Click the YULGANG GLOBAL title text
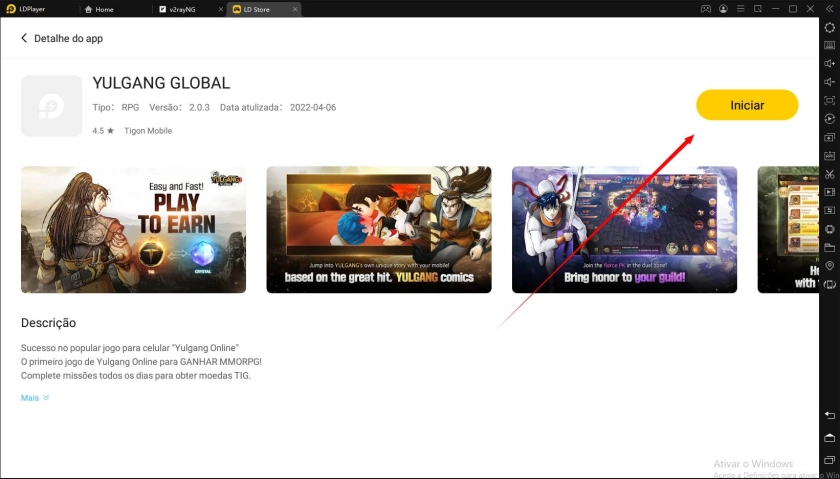 161,83
